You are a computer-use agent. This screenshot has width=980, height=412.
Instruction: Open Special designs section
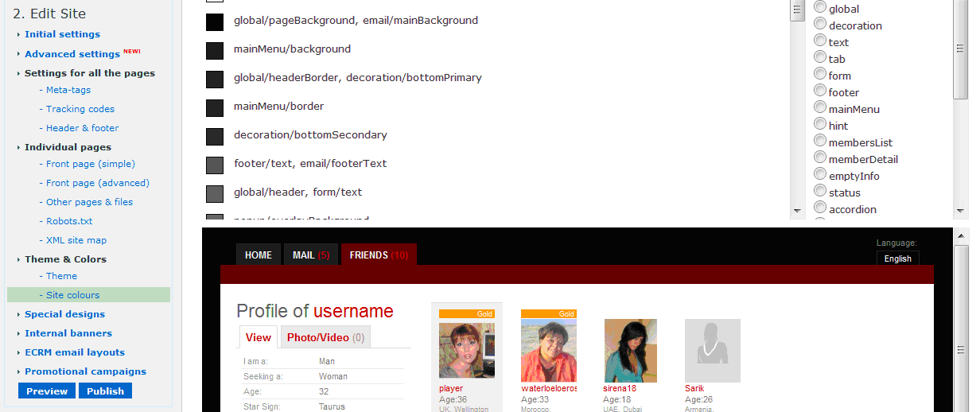64,314
